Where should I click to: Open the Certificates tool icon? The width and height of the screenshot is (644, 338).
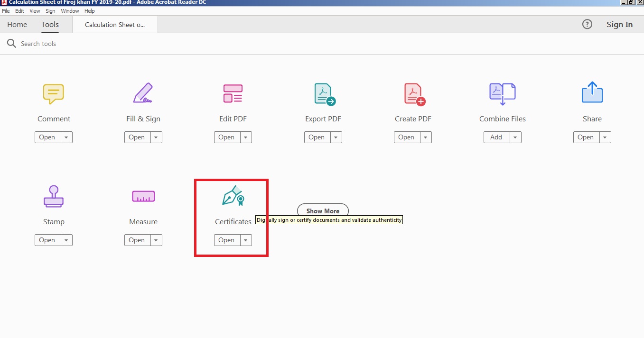tap(233, 196)
